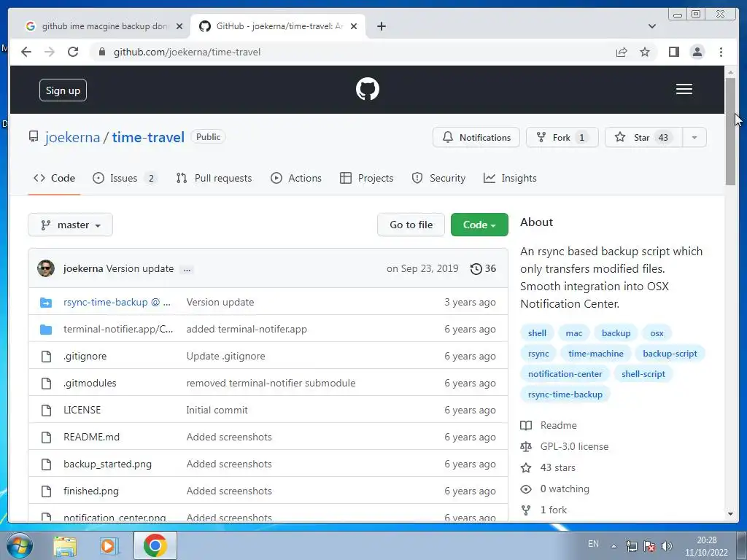Open the README.md file
Screen dimensions: 747x560
91,437
